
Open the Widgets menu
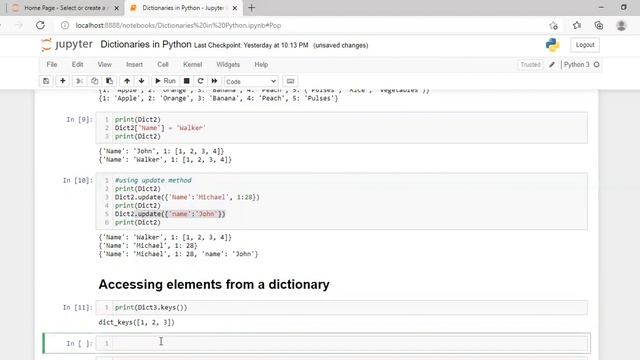[228, 64]
